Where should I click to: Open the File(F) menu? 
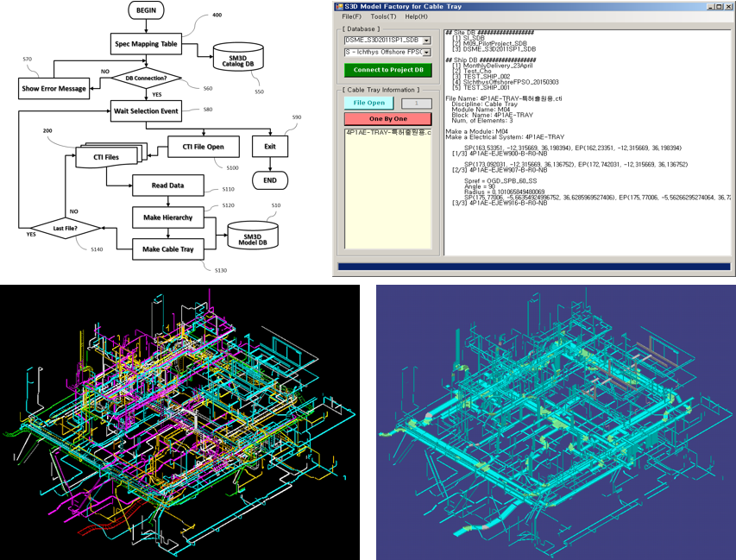(351, 16)
